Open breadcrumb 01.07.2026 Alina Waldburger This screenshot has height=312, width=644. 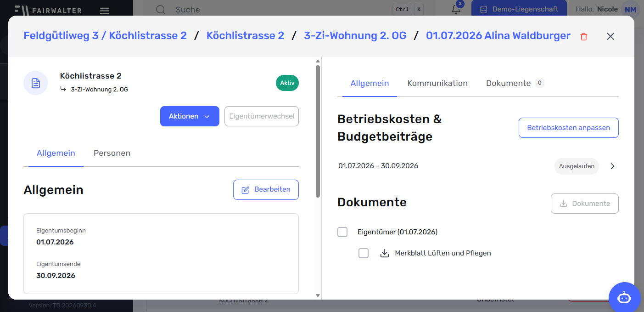click(x=498, y=35)
